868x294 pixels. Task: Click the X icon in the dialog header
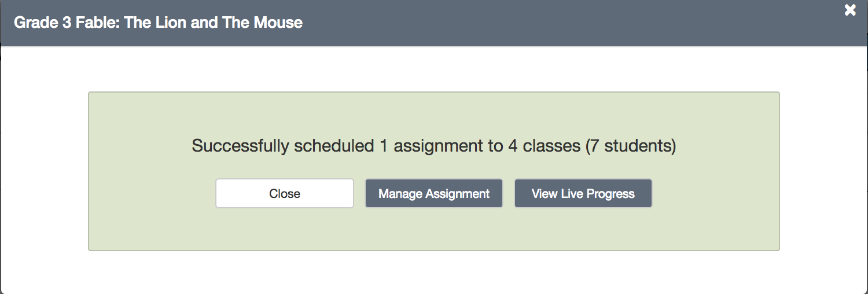pos(849,10)
